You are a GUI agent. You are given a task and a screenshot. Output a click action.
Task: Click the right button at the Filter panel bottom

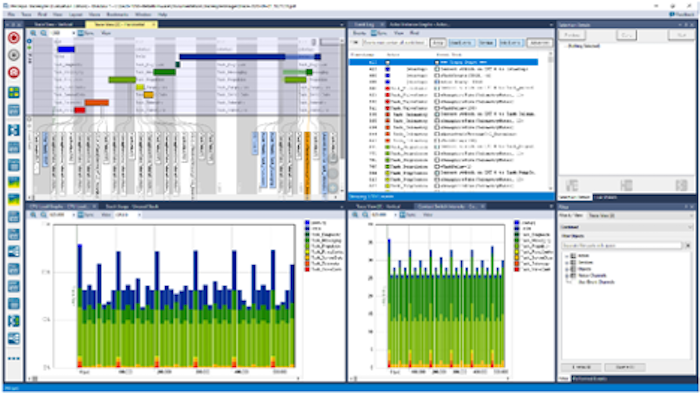coord(625,367)
